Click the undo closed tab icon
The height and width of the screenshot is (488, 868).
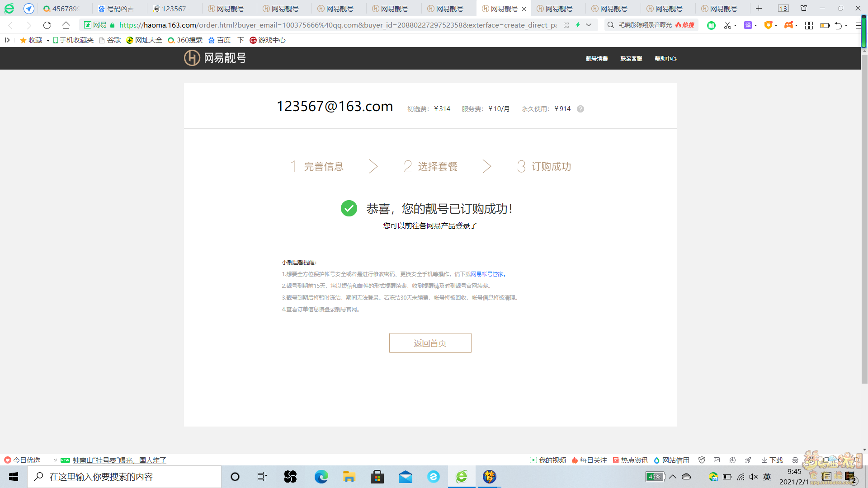click(x=839, y=26)
